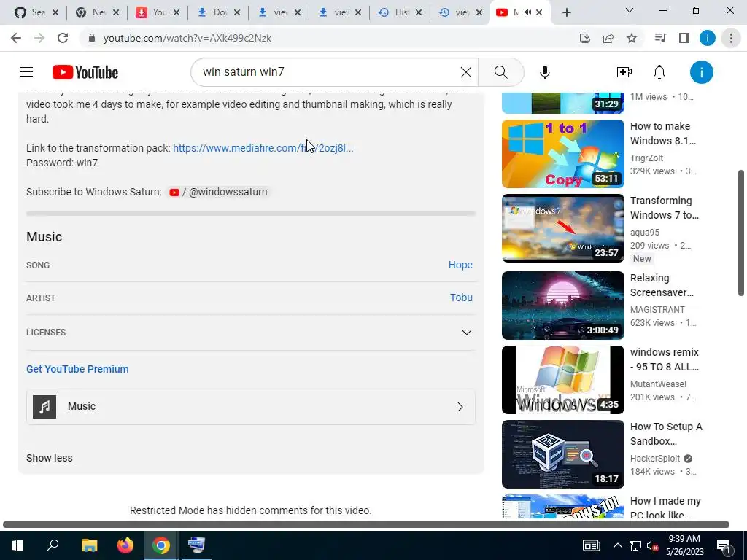
Task: Open windows remix 95 TO 8 thumbnail
Action: 562,380
